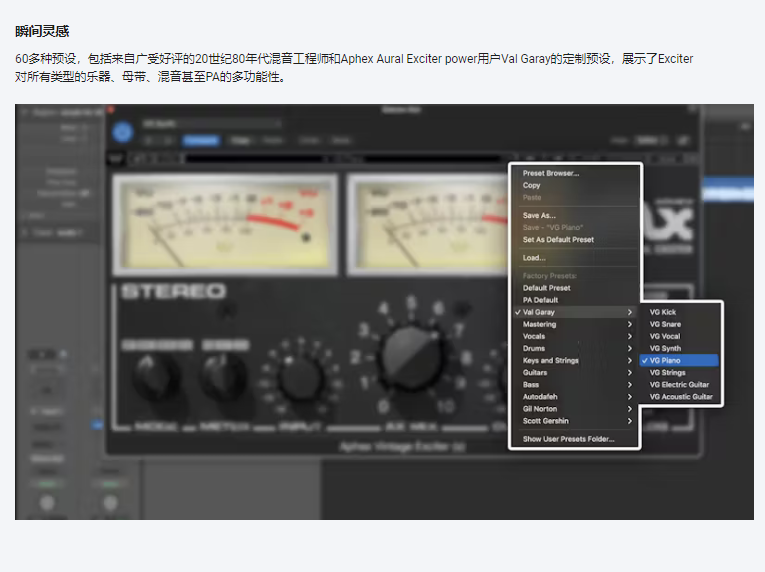Viewport: 765px width, 572px height.
Task: Choose Set As Default Preset
Action: (x=558, y=240)
